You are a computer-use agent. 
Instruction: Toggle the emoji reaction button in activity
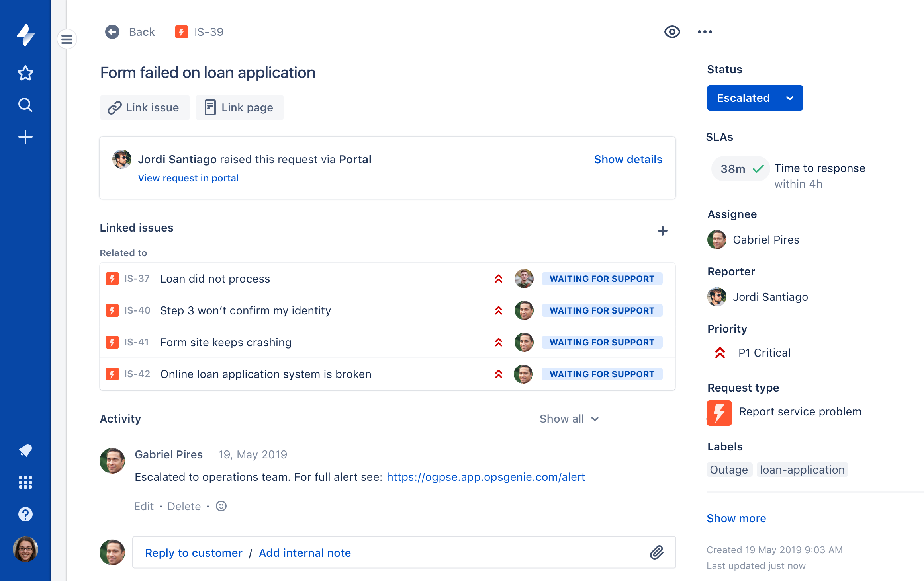point(221,505)
